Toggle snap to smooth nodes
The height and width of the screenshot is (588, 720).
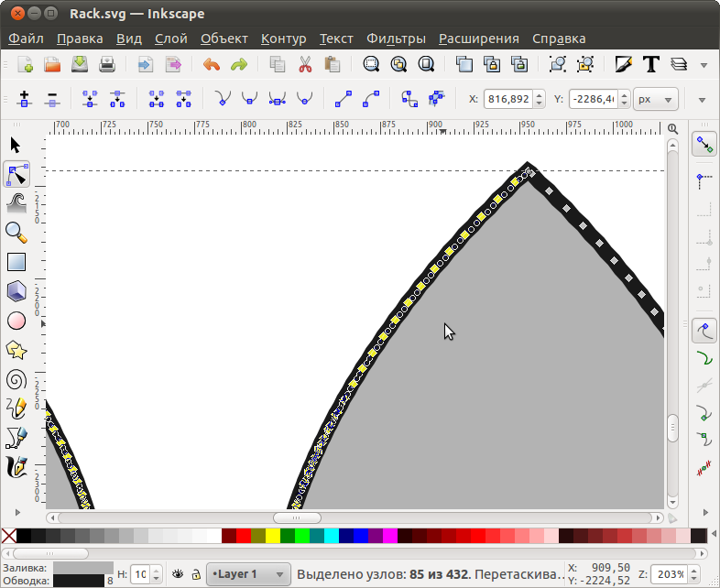point(704,440)
